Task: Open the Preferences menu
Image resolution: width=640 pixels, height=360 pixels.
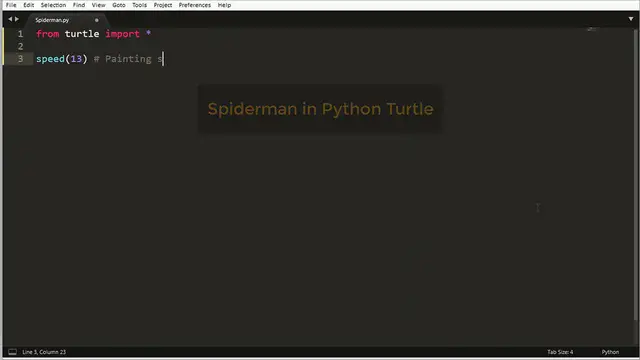Action: (x=195, y=5)
